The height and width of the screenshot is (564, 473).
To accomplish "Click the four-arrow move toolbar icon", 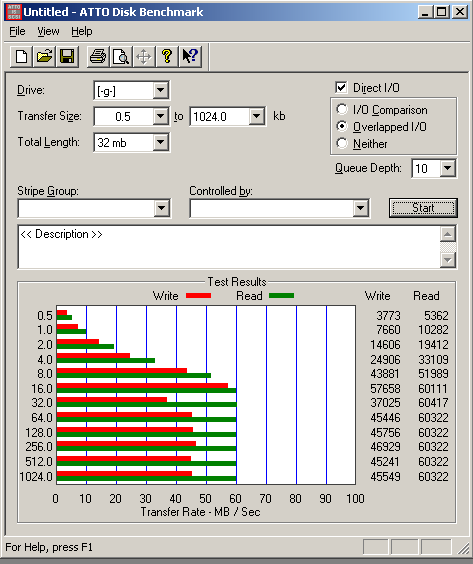I will point(144,56).
